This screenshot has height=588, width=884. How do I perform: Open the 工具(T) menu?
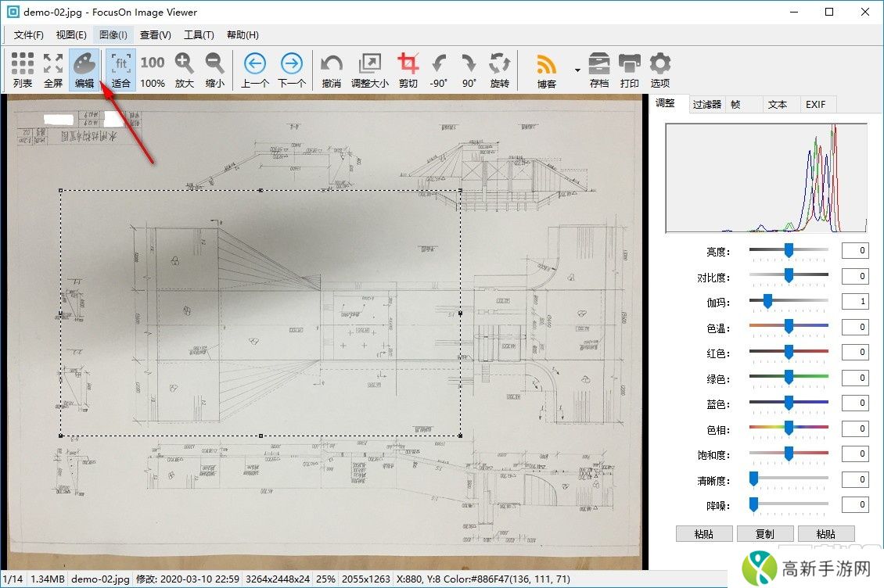[x=199, y=34]
